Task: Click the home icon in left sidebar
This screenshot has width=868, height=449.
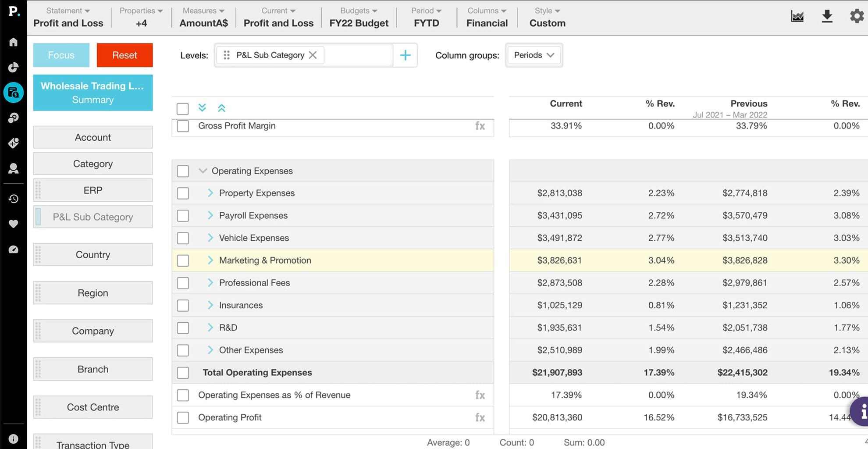Action: click(13, 42)
